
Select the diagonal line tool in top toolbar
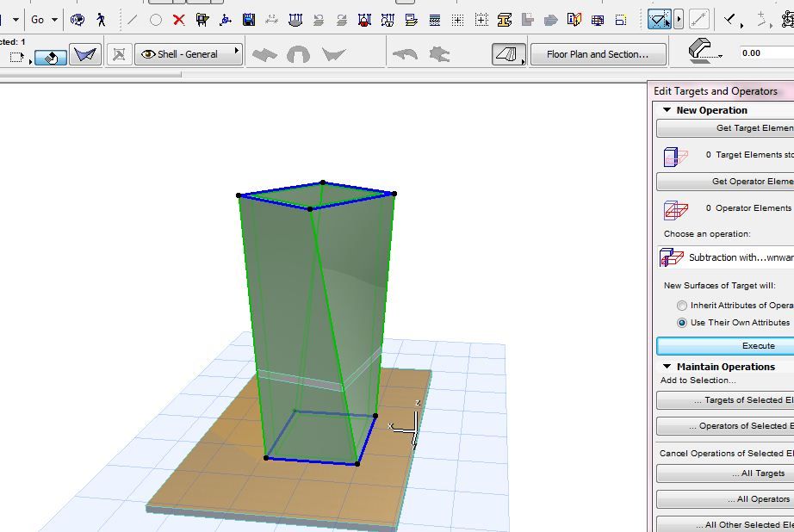click(x=132, y=20)
